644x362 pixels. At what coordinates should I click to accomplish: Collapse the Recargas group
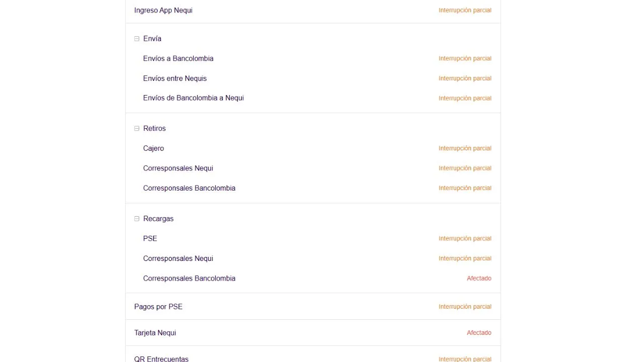(137, 219)
